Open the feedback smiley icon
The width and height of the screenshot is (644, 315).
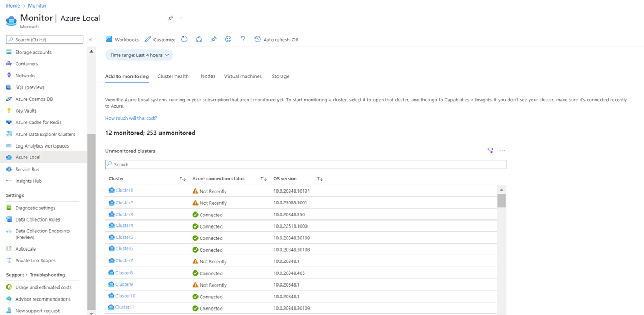[228, 39]
